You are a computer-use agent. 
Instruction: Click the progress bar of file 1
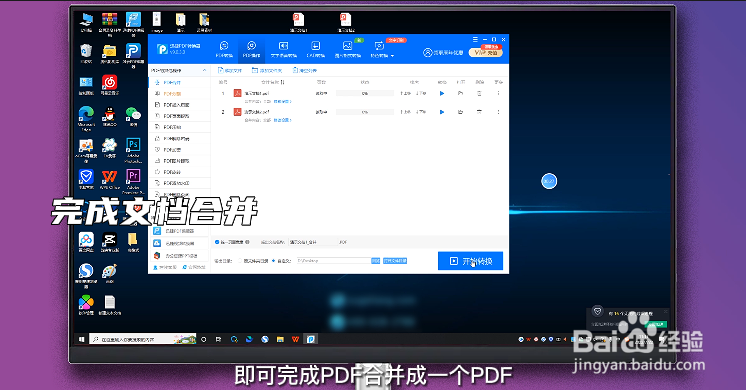365,93
